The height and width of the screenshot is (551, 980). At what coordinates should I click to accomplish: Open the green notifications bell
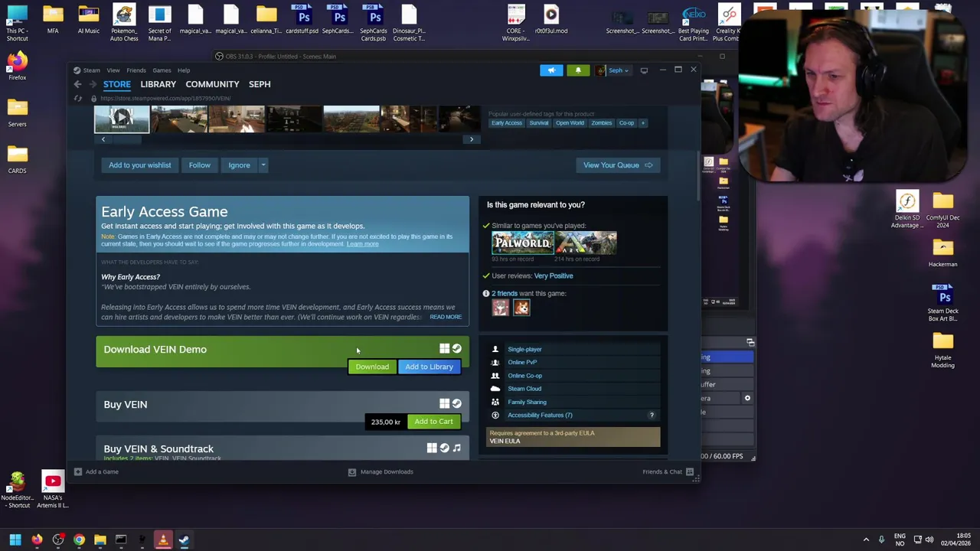578,70
